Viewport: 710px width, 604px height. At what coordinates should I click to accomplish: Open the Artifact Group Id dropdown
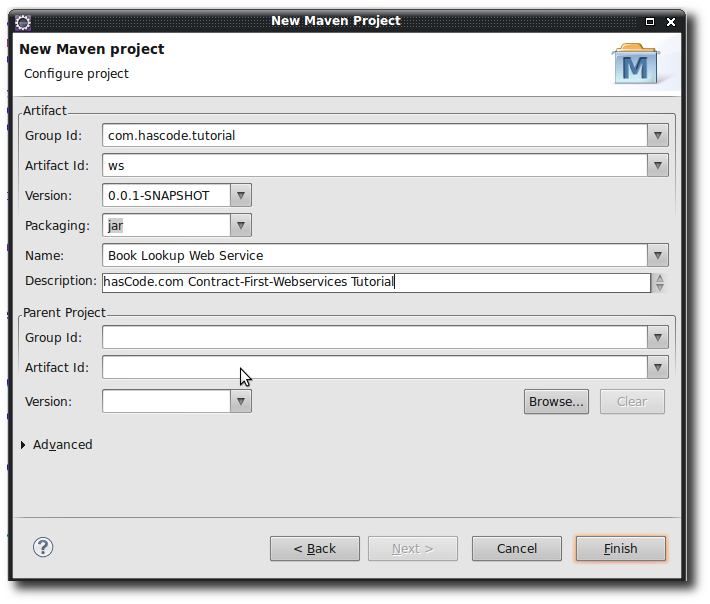point(658,135)
